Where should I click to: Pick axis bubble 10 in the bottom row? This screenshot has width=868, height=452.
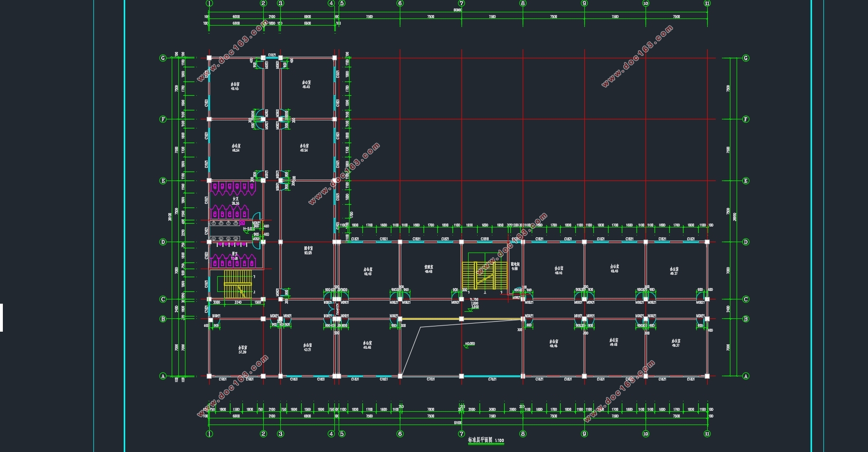pyautogui.click(x=646, y=434)
